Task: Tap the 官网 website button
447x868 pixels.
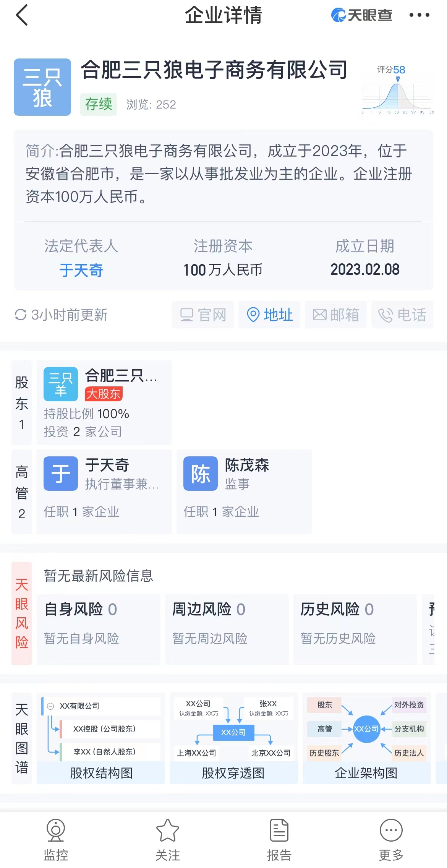Action: tap(203, 315)
